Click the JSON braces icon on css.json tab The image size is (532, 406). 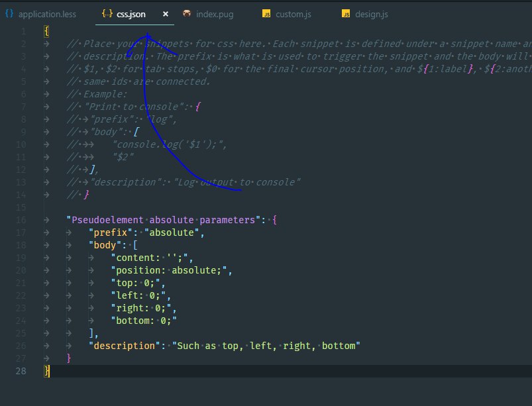pos(107,13)
